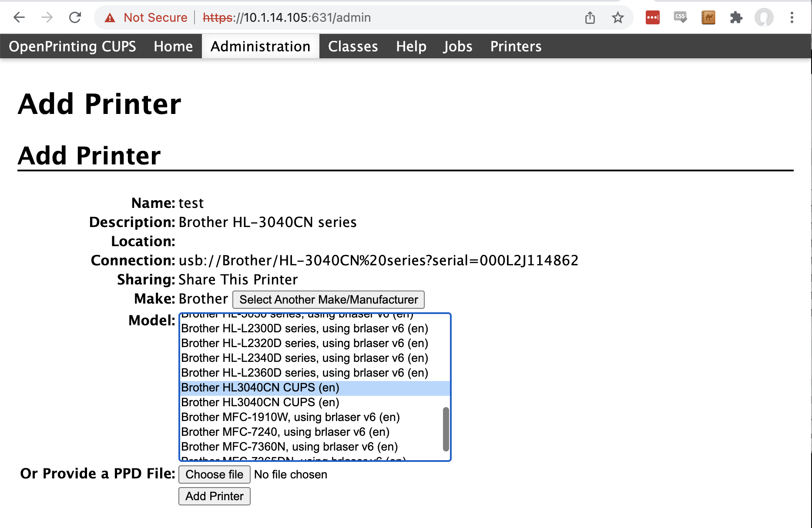Go to the Classes section
The width and height of the screenshot is (812, 528).
click(352, 46)
